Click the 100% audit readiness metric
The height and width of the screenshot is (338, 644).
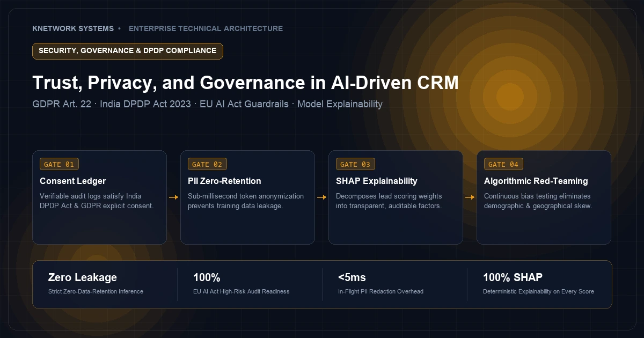(207, 277)
